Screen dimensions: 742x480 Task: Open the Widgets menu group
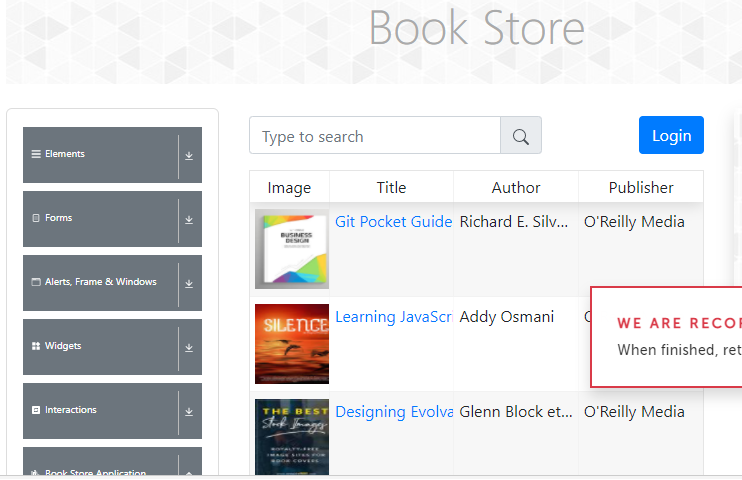(x=112, y=347)
